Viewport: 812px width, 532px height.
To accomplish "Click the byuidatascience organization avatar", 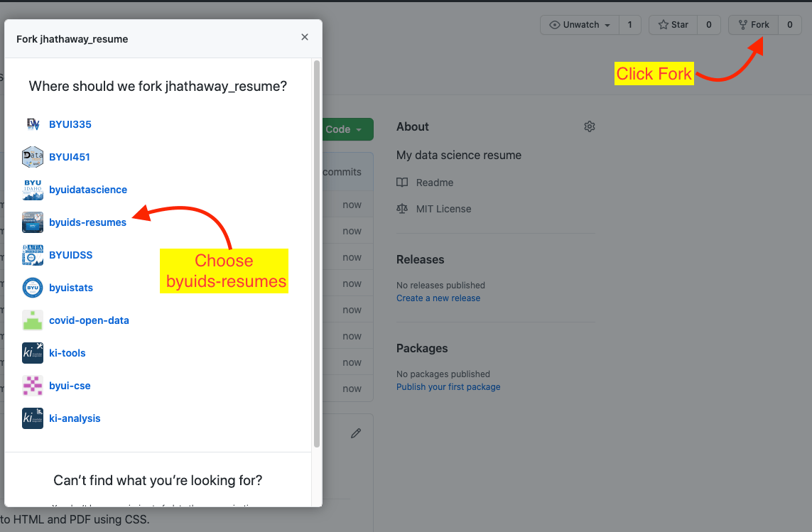I will 33,190.
